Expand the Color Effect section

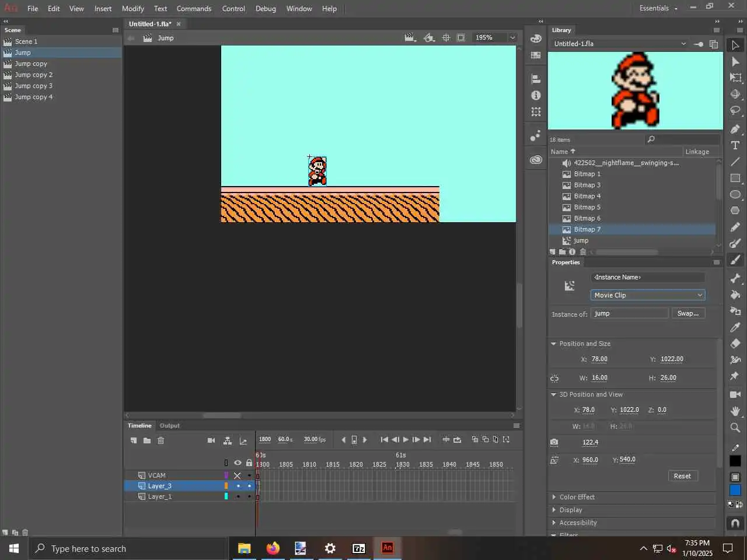554,497
